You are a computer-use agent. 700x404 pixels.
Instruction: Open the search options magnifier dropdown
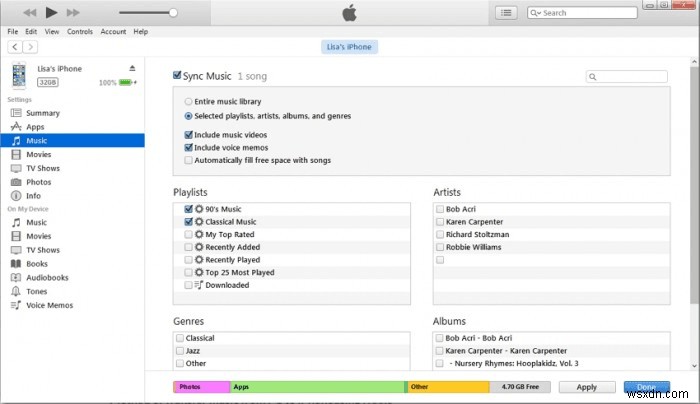pos(536,13)
